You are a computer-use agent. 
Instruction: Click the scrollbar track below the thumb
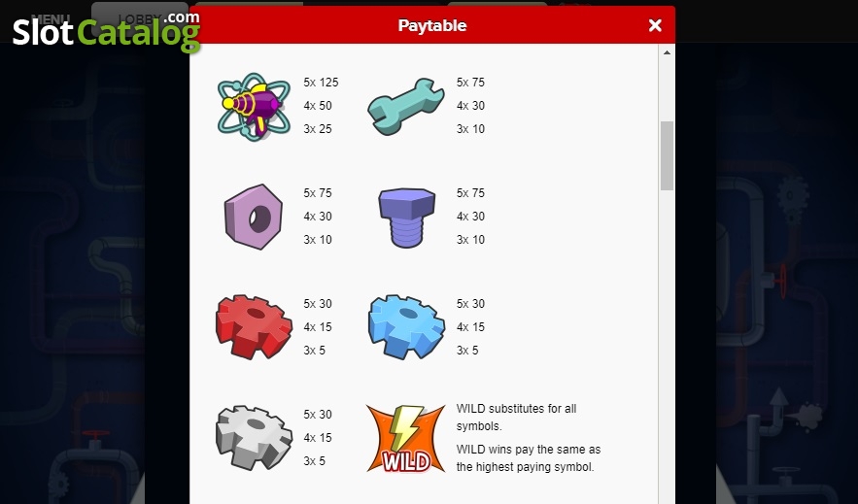click(x=667, y=345)
